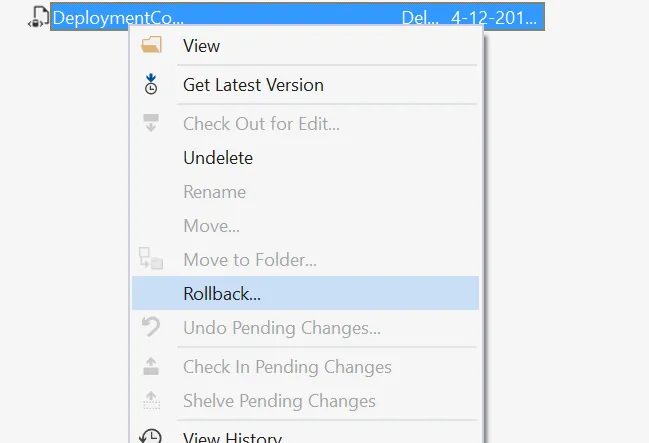Click the Del... status cell in the row
649x443 pixels.
413,17
